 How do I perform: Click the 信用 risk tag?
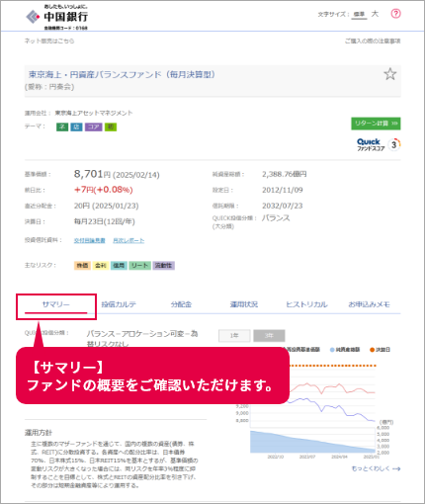(x=119, y=266)
